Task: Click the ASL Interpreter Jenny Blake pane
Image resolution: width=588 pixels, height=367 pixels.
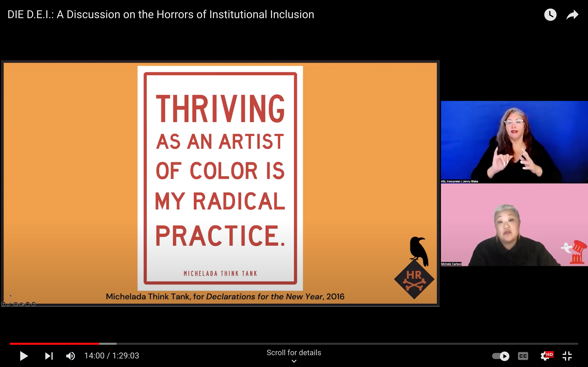Action: (x=514, y=142)
